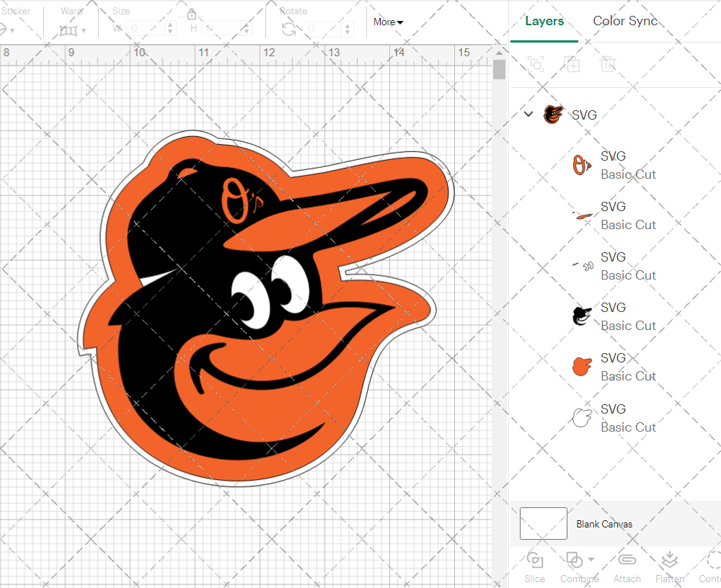Select the SVG group layer row
This screenshot has width=721, height=588.
pyautogui.click(x=584, y=115)
